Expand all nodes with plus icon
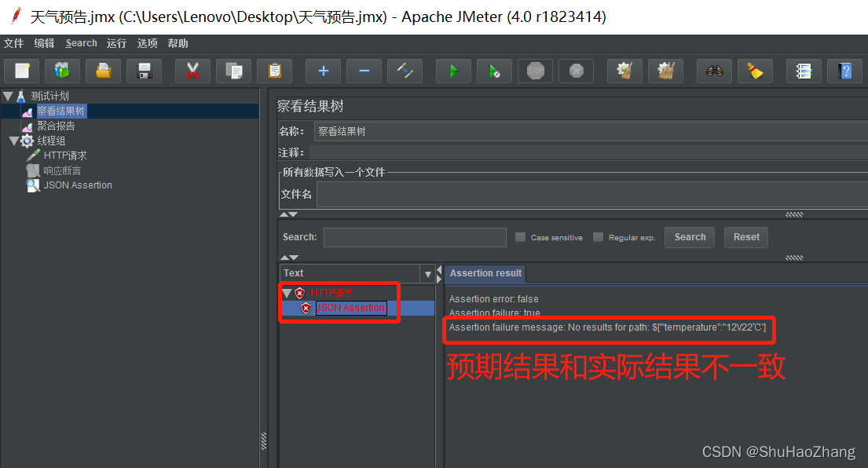 [x=324, y=71]
